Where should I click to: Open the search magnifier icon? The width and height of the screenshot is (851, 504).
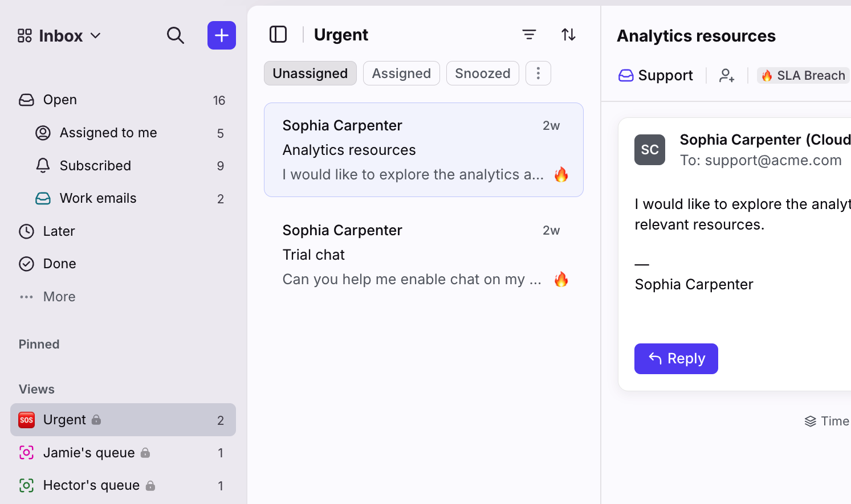click(176, 35)
